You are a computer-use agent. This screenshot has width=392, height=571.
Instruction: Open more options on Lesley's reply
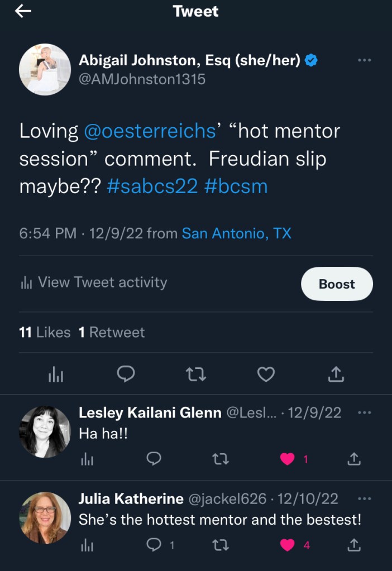click(x=364, y=412)
